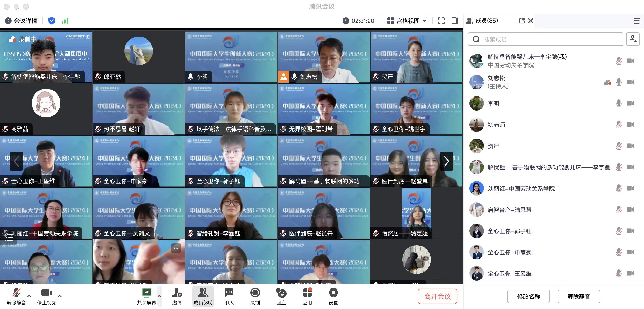The width and height of the screenshot is (644, 309).
Task: Open the Chat panel icon
Action: click(x=229, y=293)
